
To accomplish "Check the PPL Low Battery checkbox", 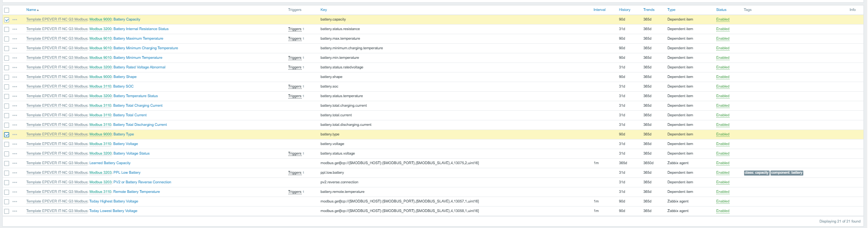I will click(6, 173).
